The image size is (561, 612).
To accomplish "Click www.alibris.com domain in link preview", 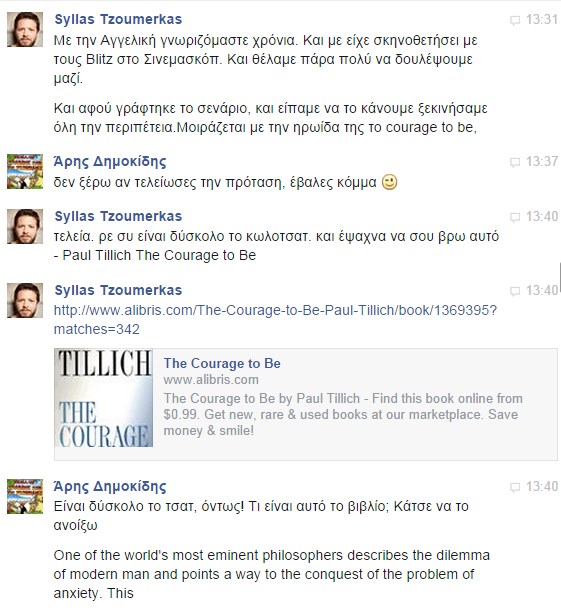I will [211, 380].
